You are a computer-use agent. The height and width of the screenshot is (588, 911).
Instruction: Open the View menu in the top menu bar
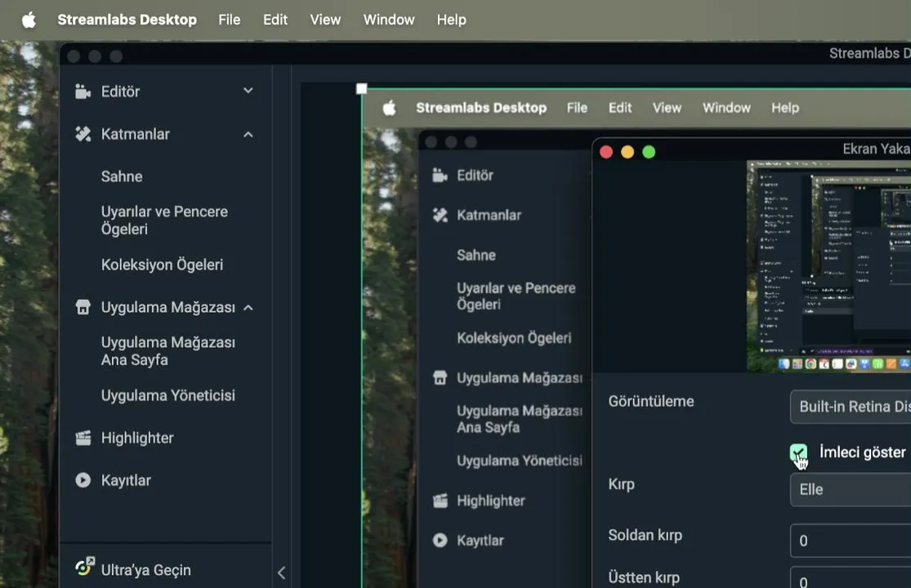point(325,20)
